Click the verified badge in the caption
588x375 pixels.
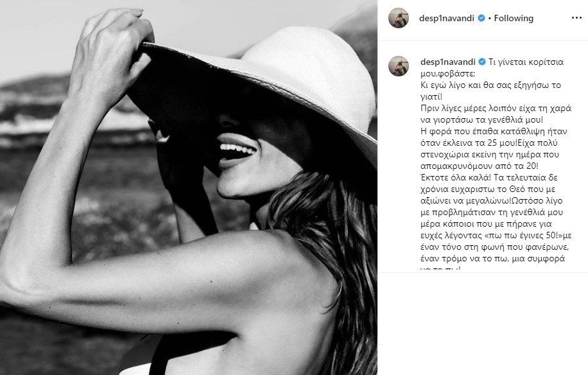482,62
